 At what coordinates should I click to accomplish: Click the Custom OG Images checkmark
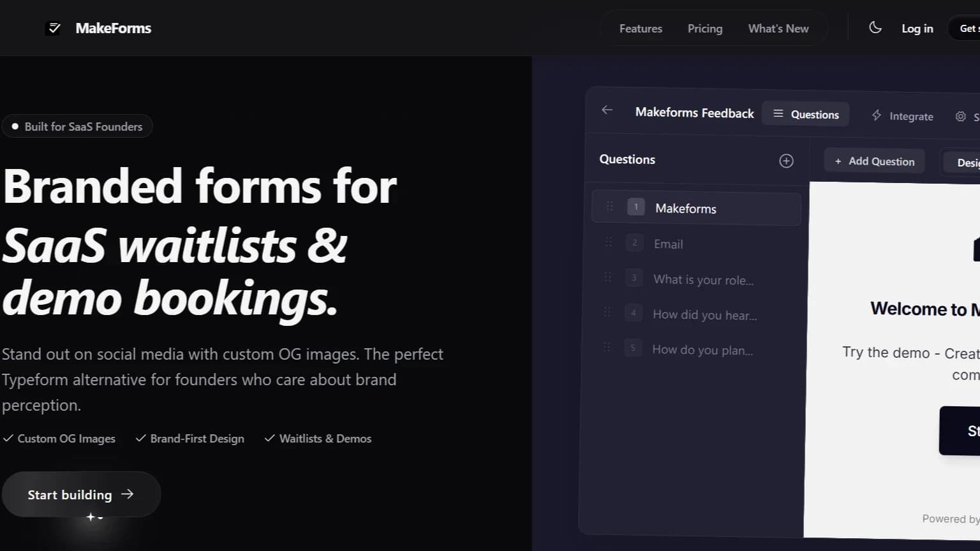[x=8, y=438]
